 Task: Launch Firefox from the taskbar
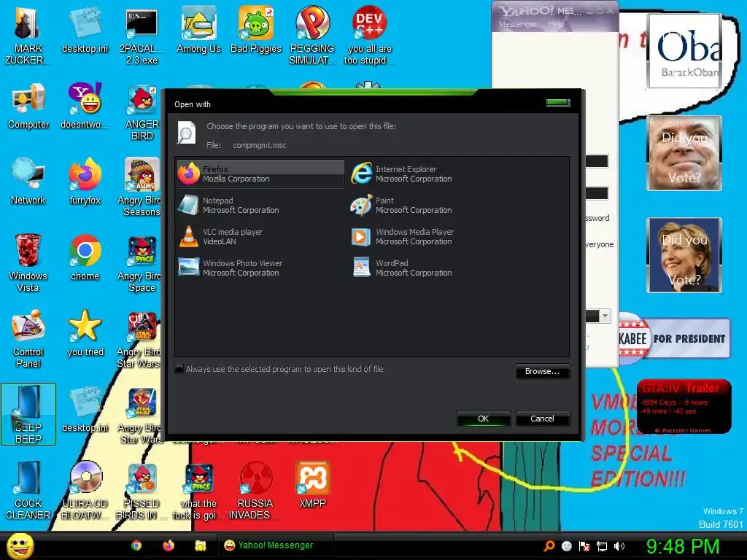pyautogui.click(x=169, y=545)
